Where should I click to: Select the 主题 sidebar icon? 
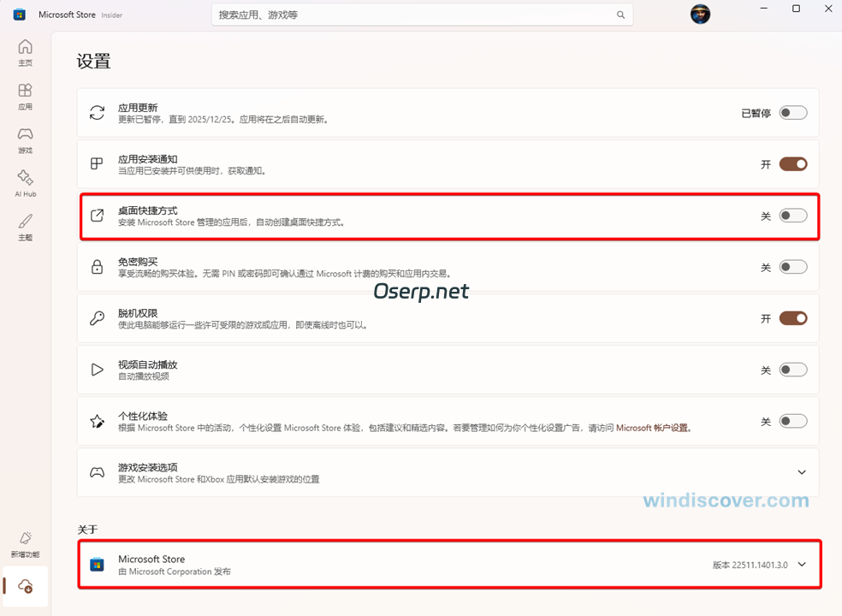[25, 224]
